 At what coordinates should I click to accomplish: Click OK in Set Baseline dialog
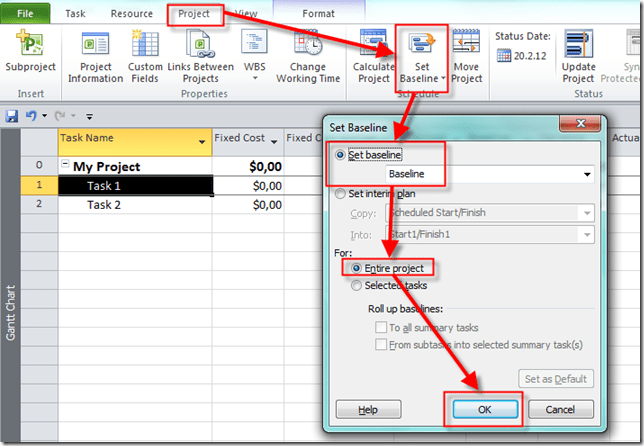(x=485, y=409)
